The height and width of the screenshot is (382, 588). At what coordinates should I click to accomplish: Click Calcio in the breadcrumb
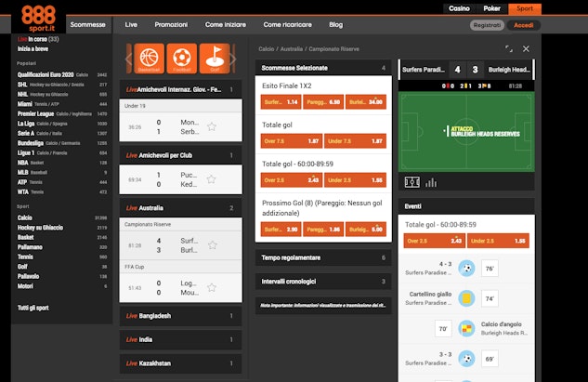coord(267,48)
